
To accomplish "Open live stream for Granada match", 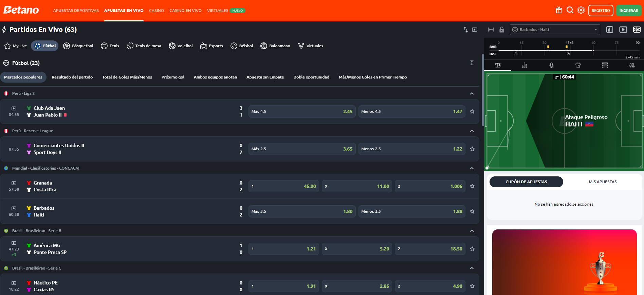I will (x=14, y=183).
